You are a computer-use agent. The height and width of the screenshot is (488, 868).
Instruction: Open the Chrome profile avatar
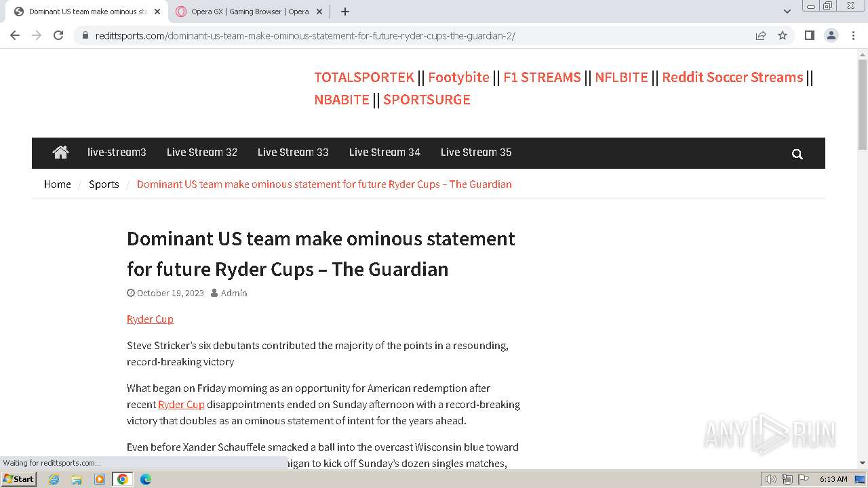click(831, 35)
